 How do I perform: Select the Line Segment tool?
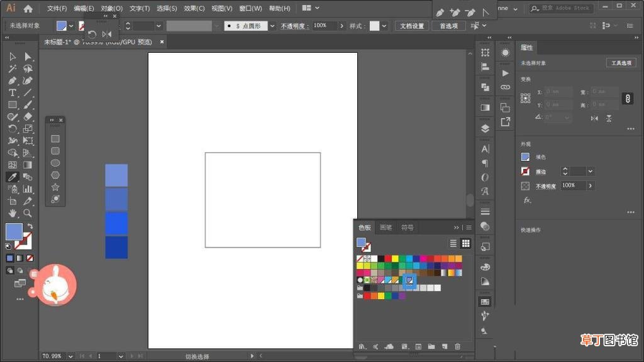point(28,93)
